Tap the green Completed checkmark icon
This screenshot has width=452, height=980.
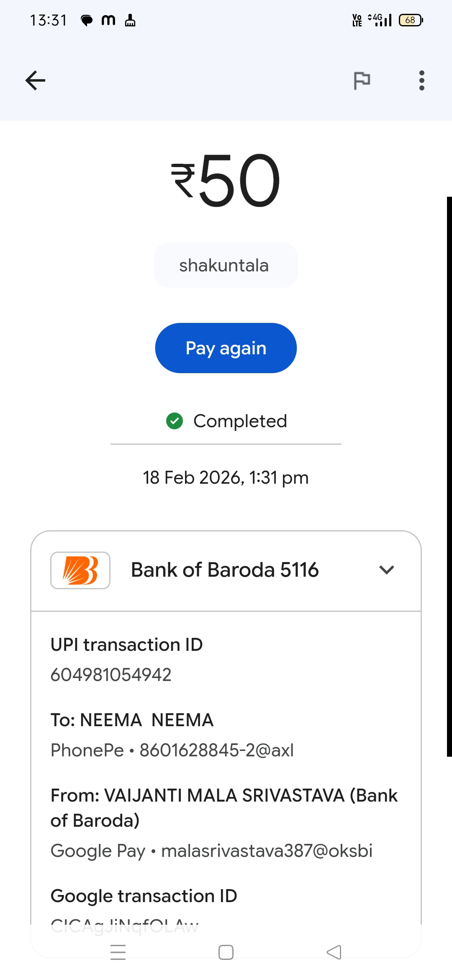175,421
